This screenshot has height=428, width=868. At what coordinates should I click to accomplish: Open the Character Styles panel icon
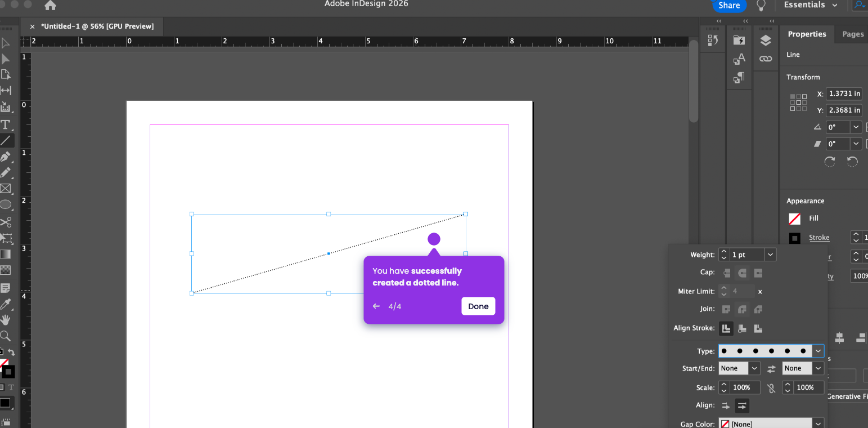pos(739,59)
